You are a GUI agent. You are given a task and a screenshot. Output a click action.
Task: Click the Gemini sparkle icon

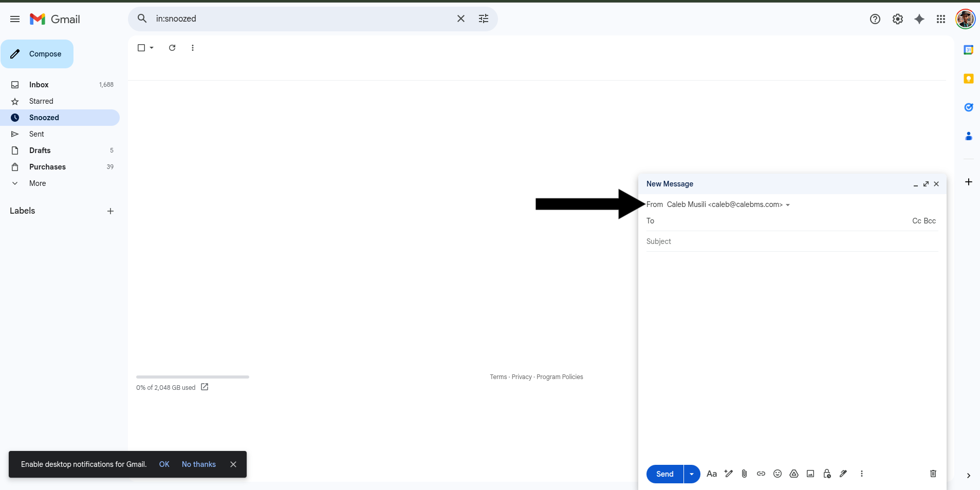[x=919, y=19]
